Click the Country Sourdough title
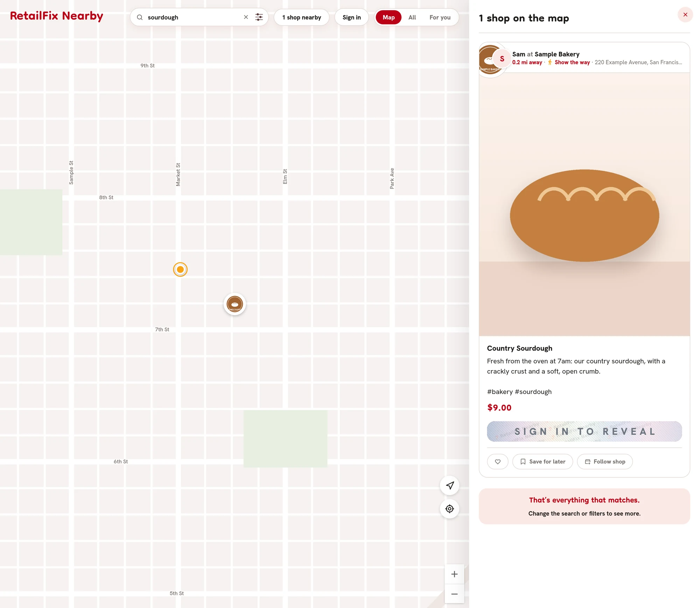700x608 pixels. click(x=519, y=348)
